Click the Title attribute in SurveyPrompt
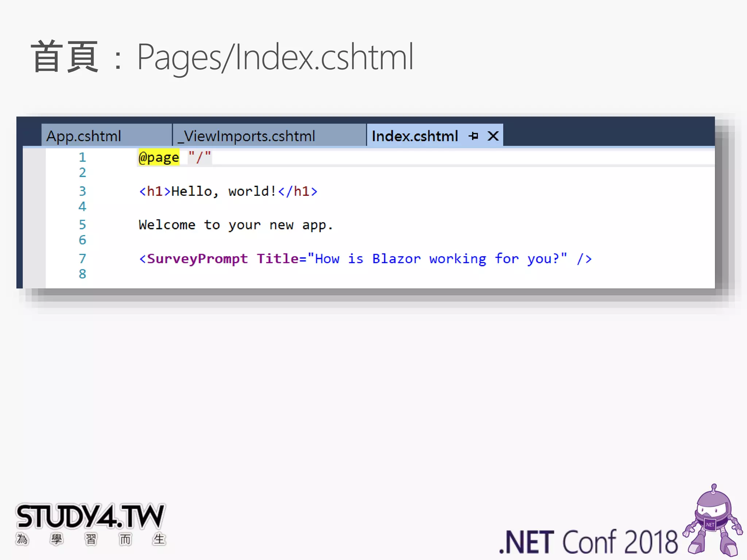The image size is (747, 560). pyautogui.click(x=278, y=258)
